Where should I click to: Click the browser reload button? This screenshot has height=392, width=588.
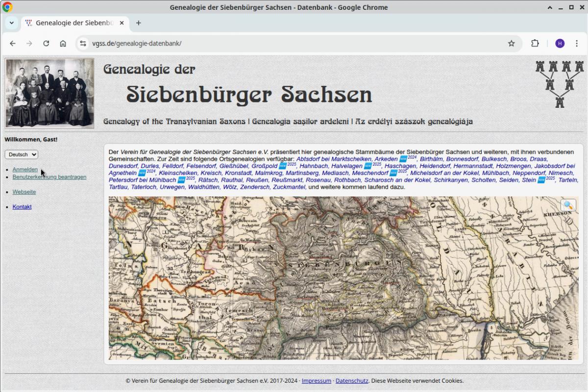tap(46, 43)
